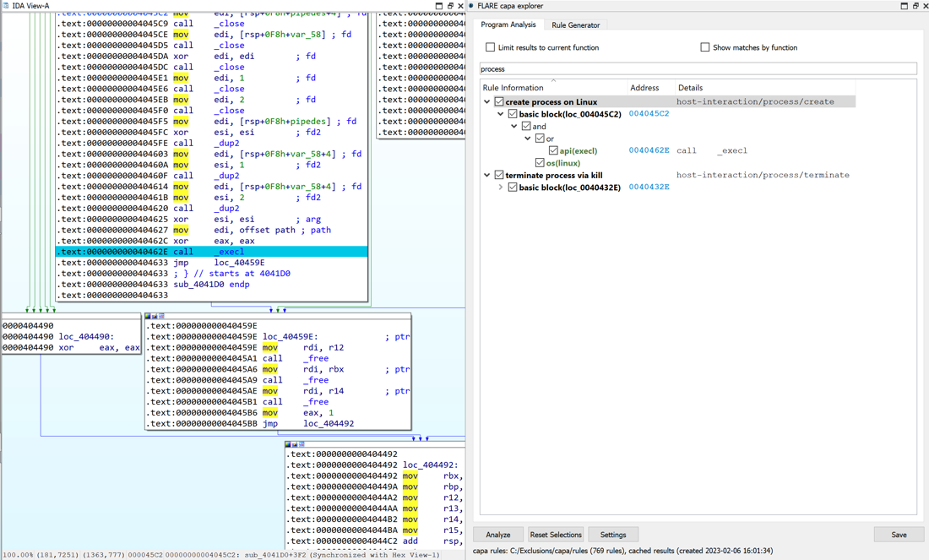Set node color on loc_40459E block
This screenshot has height=560, width=929.
[x=148, y=316]
